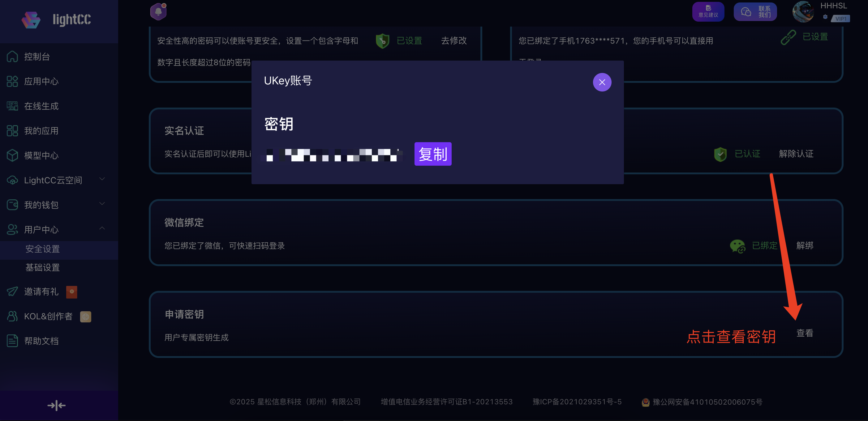Image resolution: width=868 pixels, height=421 pixels.
Task: Click the lightCC logo
Action: (56, 19)
